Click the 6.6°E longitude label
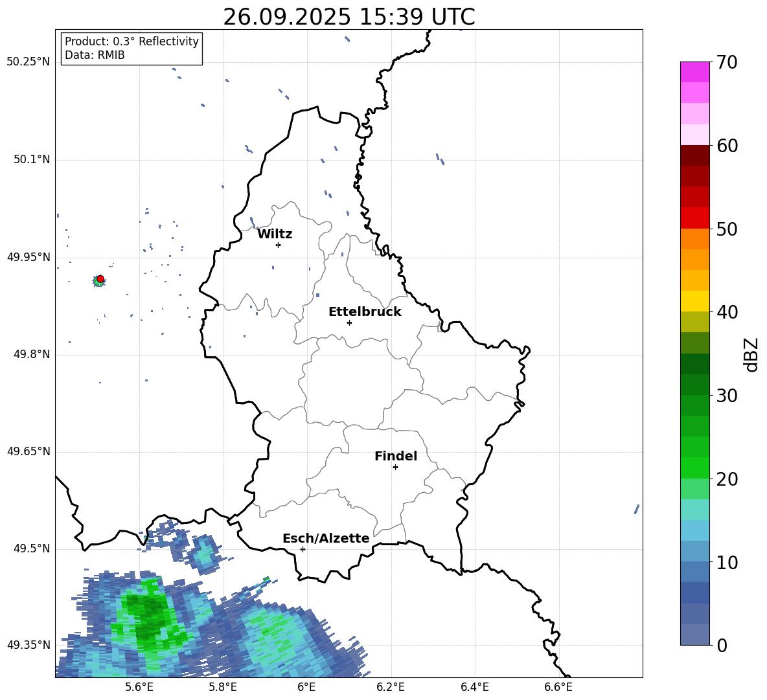Viewport: 767px width, 700px height. pos(558,687)
